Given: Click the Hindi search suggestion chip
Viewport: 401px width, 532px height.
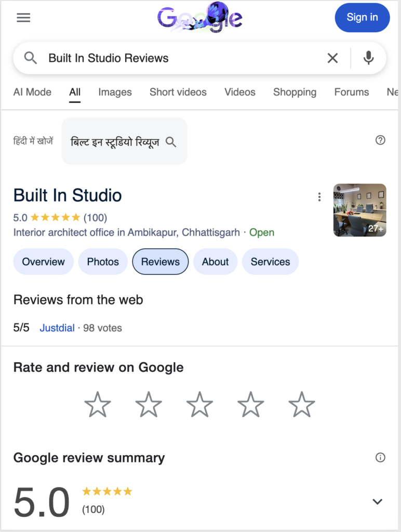Looking at the screenshot, I should [124, 141].
